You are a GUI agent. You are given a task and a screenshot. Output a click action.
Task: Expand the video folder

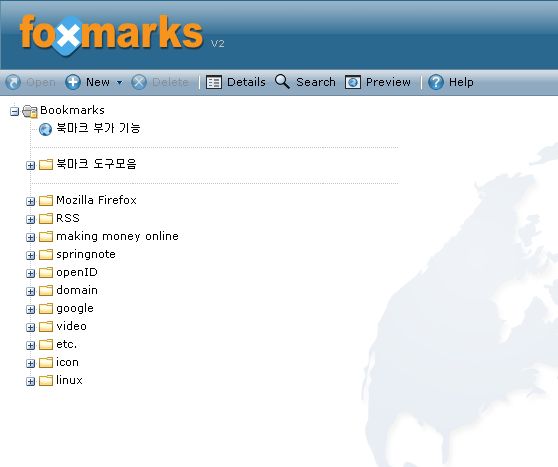(x=31, y=327)
